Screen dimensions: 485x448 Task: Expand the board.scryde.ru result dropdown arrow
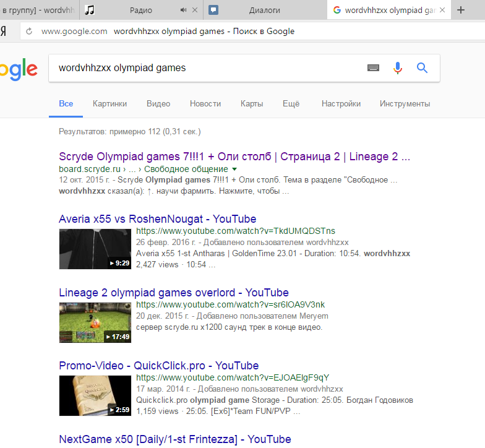coord(234,169)
